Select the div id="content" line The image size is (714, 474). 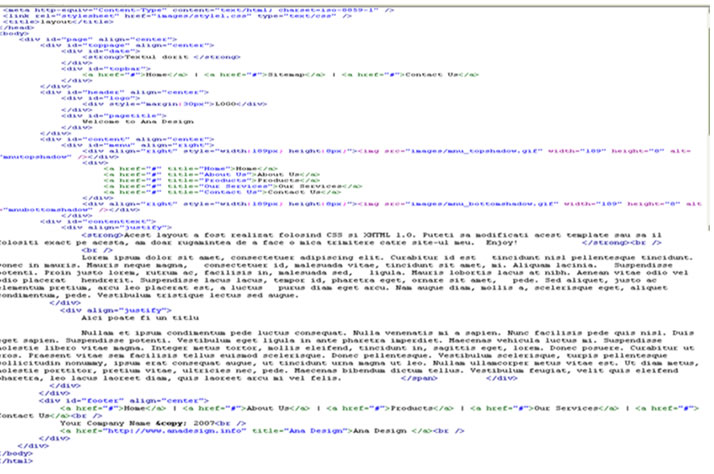(x=127, y=139)
